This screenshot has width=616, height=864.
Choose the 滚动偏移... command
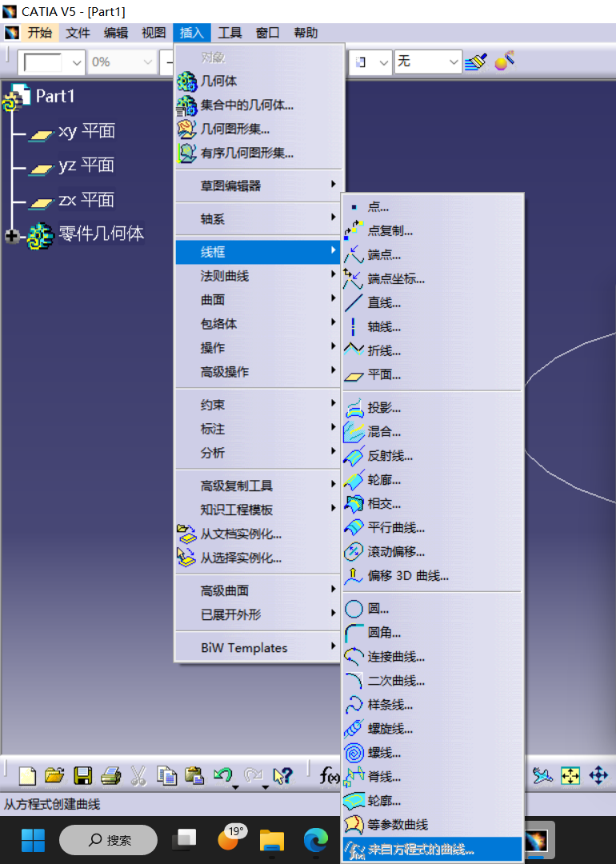(432, 551)
